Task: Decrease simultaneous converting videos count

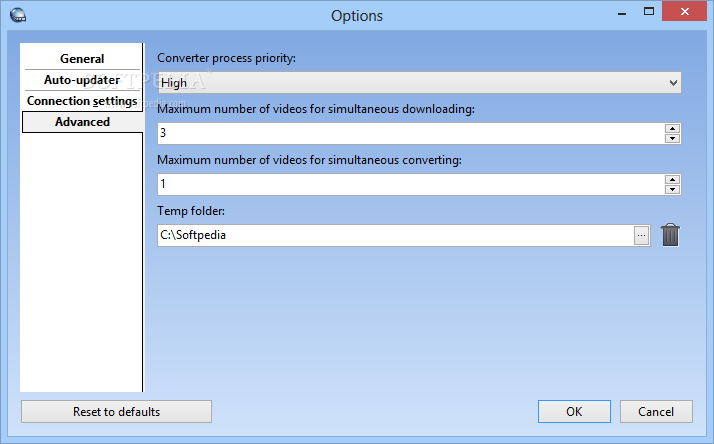Action: point(672,189)
